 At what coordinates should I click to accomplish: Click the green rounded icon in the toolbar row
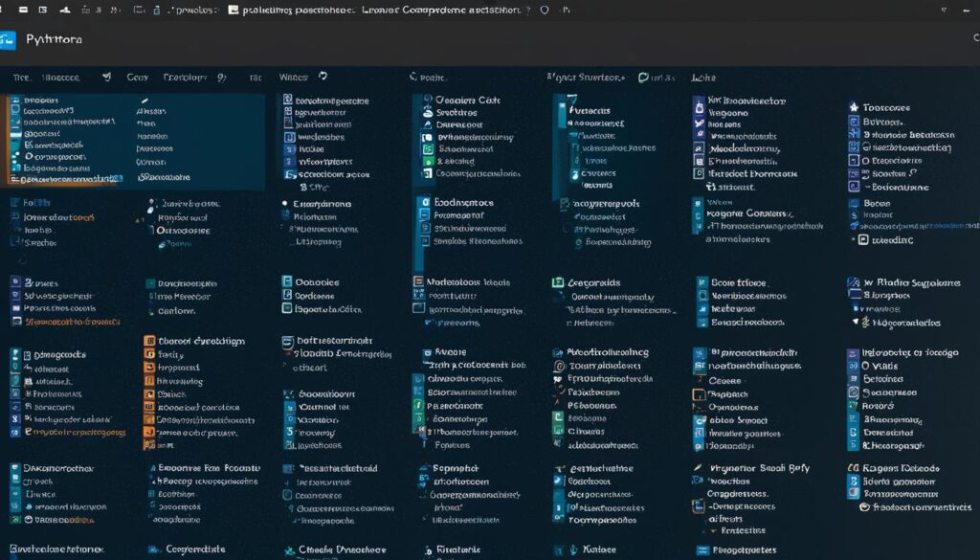point(643,78)
